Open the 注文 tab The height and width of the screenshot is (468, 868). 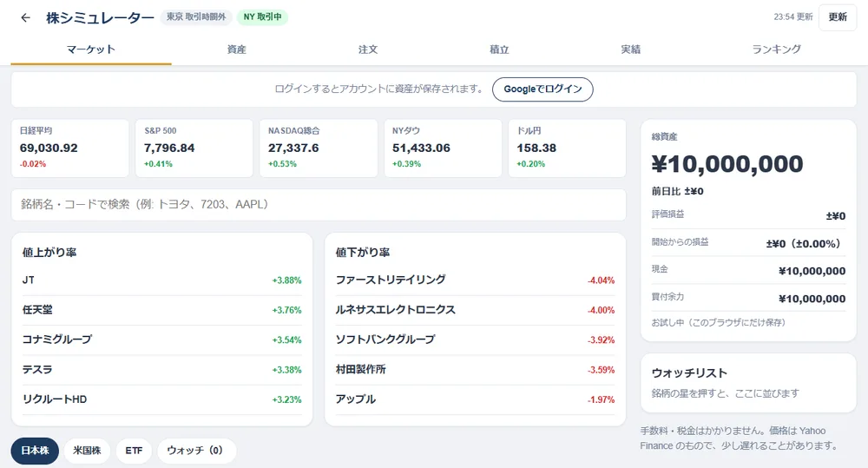click(367, 49)
